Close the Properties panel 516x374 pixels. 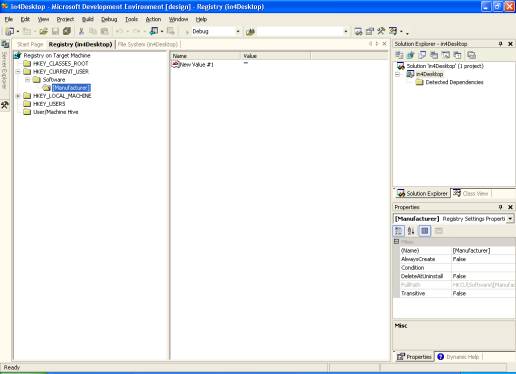[x=510, y=207]
